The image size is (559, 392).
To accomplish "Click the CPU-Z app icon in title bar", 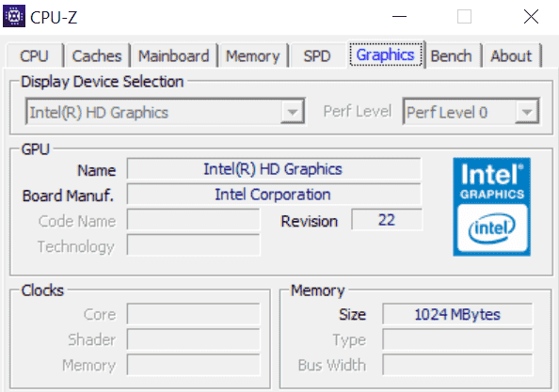I will point(14,16).
